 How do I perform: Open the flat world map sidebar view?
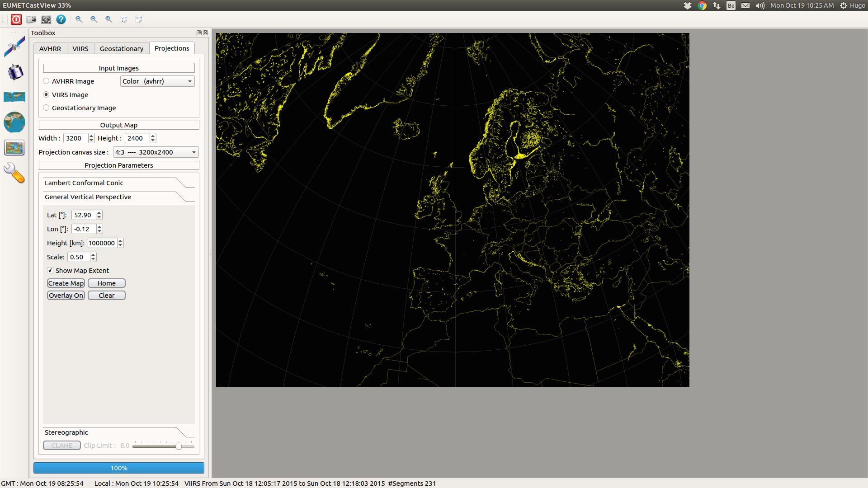[14, 97]
